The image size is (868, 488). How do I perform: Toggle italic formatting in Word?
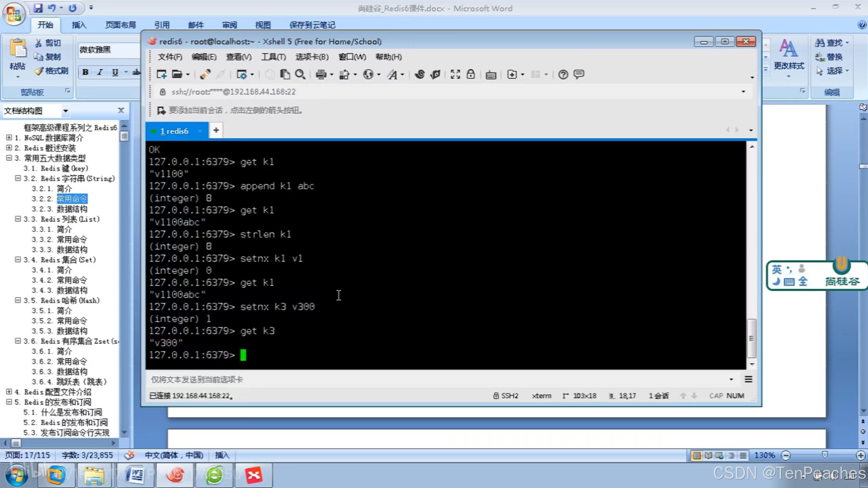[100, 72]
